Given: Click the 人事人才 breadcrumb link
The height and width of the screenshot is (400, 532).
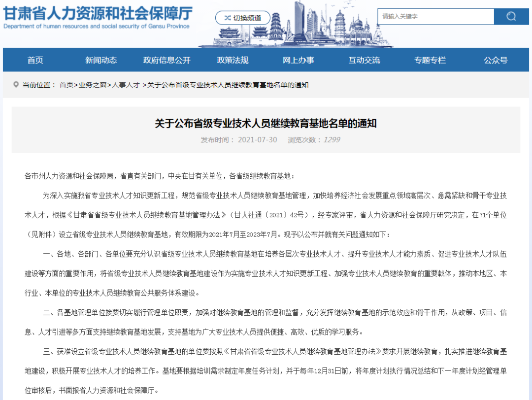Looking at the screenshot, I should 126,85.
